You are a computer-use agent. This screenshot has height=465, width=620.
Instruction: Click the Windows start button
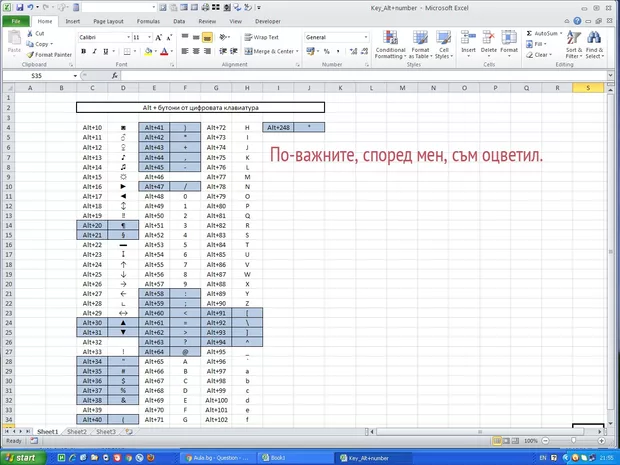(21, 458)
